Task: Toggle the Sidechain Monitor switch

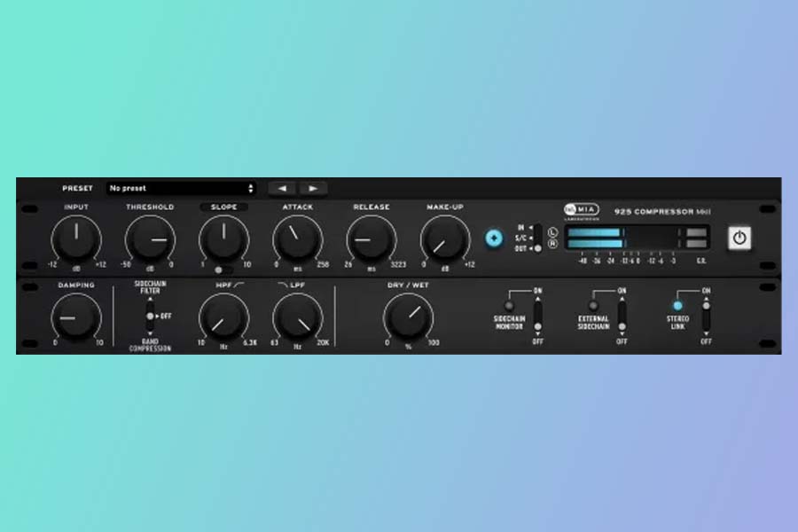Action: point(537,316)
